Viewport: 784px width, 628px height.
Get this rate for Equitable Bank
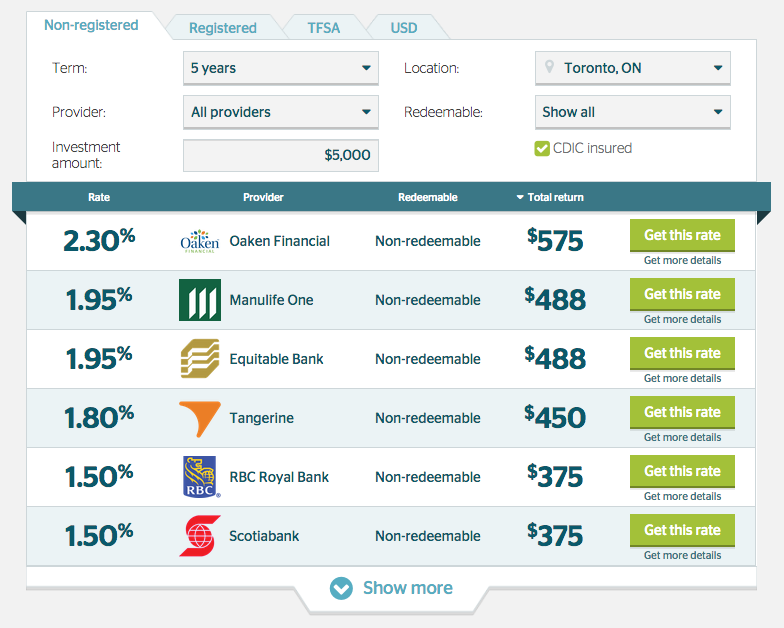pyautogui.click(x=682, y=354)
